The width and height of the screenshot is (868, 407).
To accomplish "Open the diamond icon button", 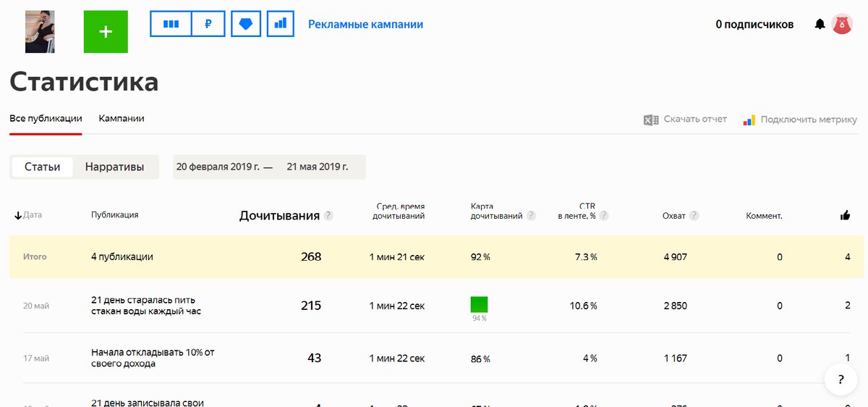I will (x=246, y=24).
